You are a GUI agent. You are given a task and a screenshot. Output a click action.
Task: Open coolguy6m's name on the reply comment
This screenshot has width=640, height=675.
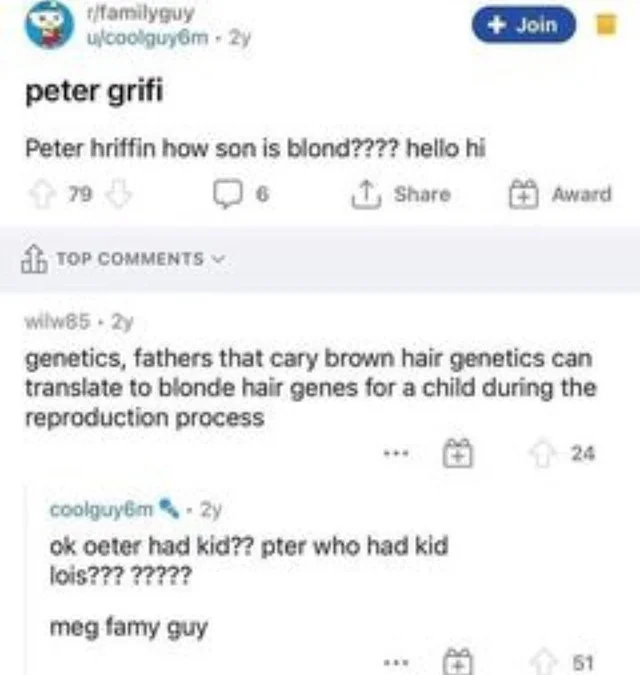click(102, 509)
